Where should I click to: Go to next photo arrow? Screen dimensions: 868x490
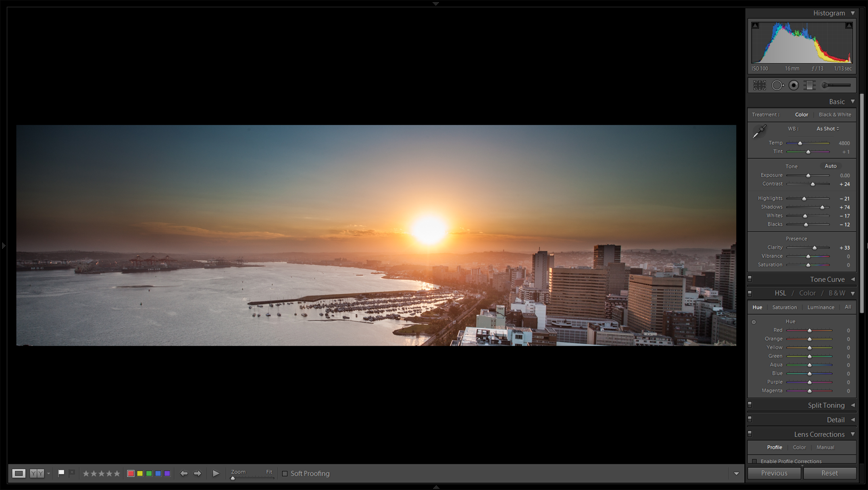point(198,473)
